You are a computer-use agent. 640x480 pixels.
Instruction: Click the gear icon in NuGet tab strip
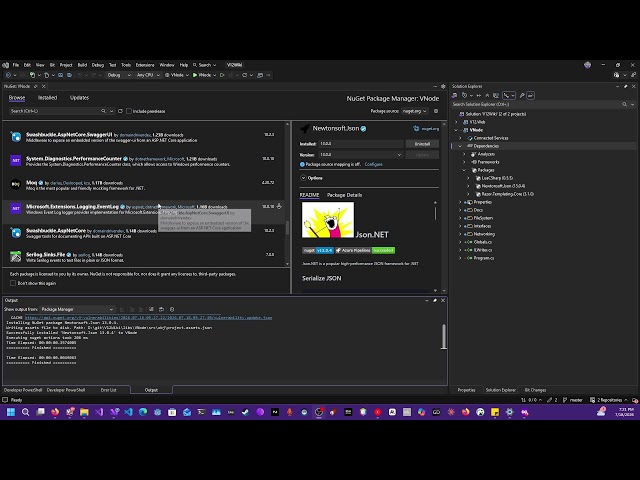click(x=443, y=87)
